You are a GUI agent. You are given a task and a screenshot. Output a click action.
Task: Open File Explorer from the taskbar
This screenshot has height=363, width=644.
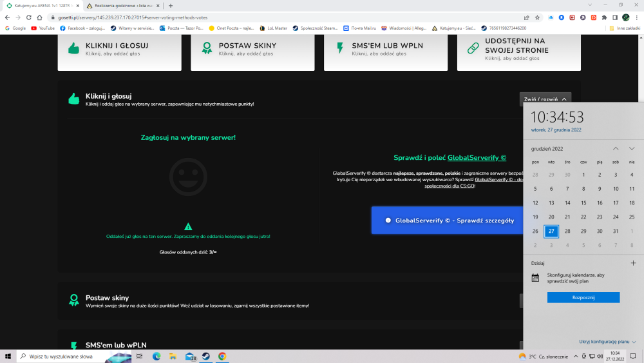[x=173, y=357]
